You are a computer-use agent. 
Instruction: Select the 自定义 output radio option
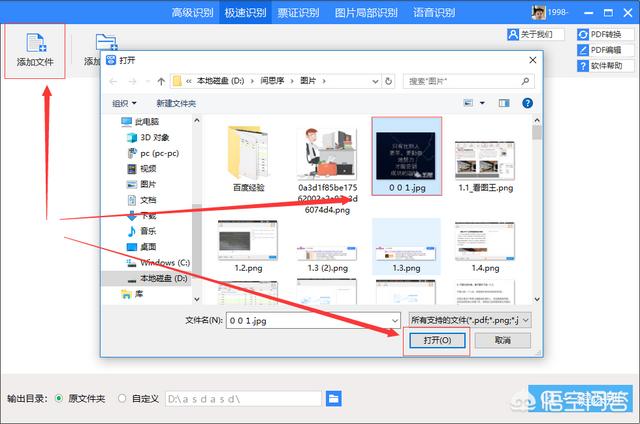pos(123,398)
